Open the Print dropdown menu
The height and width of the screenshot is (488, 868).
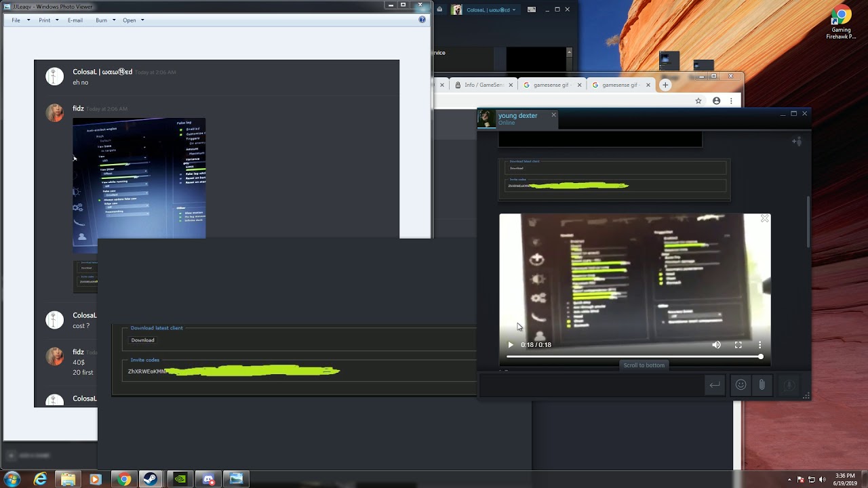click(49, 20)
